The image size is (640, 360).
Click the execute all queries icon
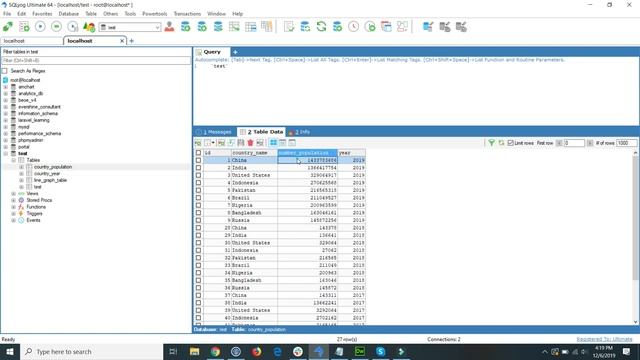tap(56, 27)
